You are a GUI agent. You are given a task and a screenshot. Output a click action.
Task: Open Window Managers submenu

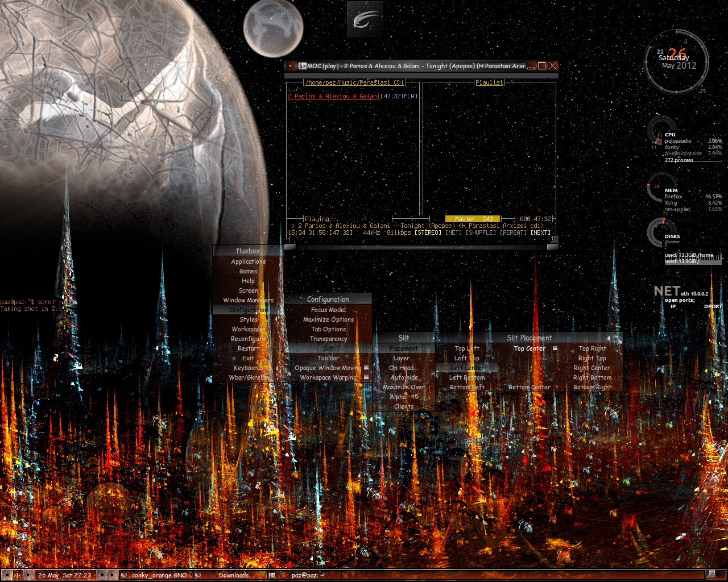coord(248,300)
